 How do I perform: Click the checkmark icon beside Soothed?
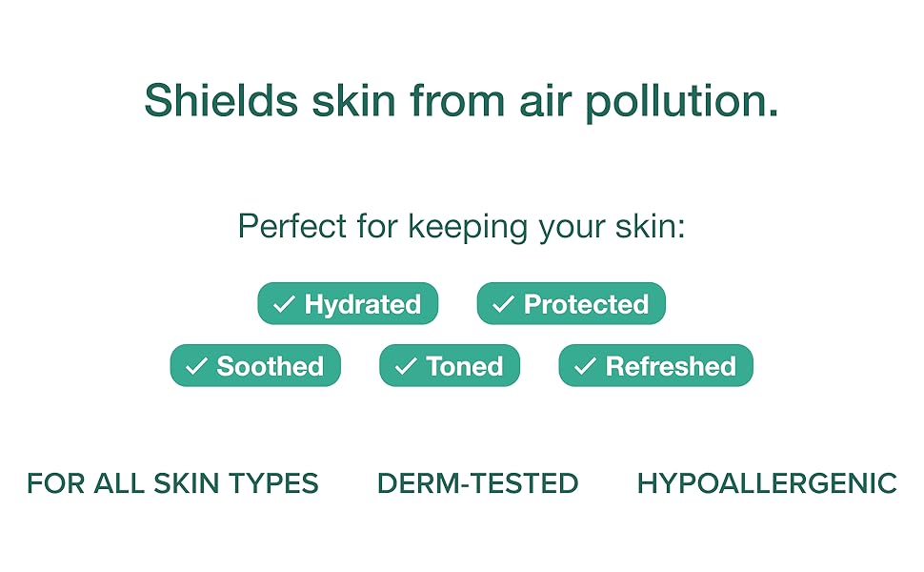pos(196,366)
